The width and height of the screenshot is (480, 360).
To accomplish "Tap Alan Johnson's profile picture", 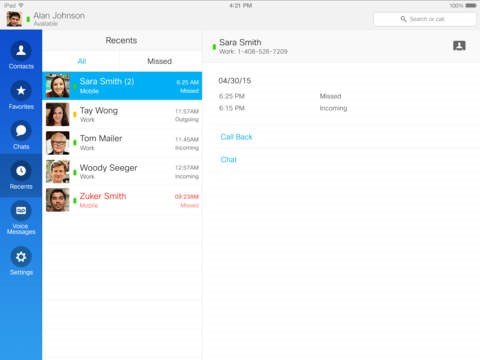I will [14, 19].
